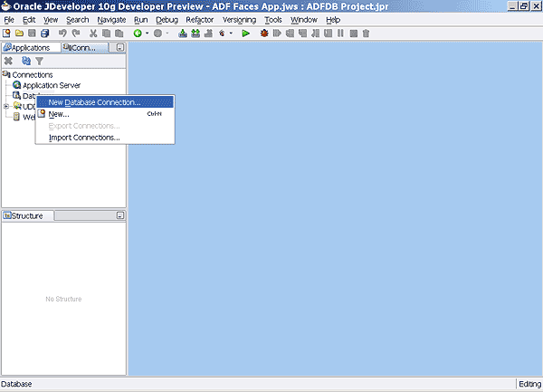Minimize the Structure panel

coord(120,215)
